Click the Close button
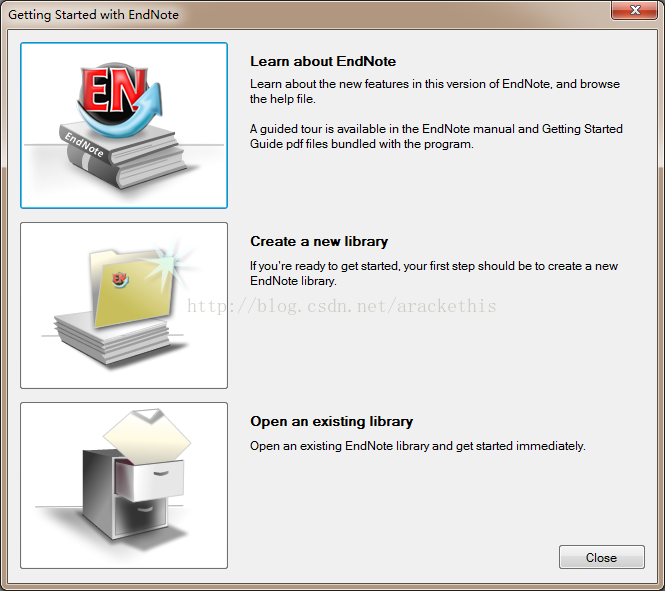The image size is (665, 591). 601,557
